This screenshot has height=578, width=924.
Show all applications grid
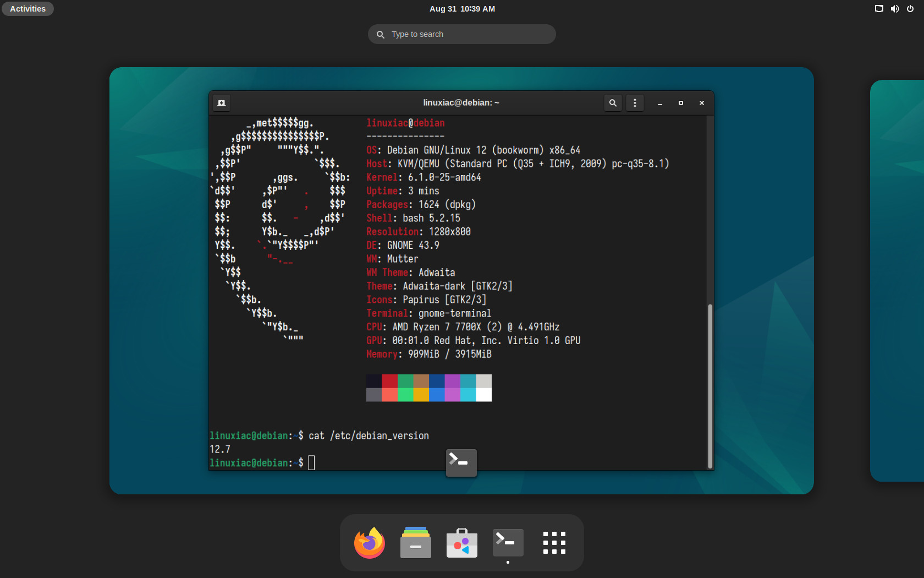click(554, 543)
